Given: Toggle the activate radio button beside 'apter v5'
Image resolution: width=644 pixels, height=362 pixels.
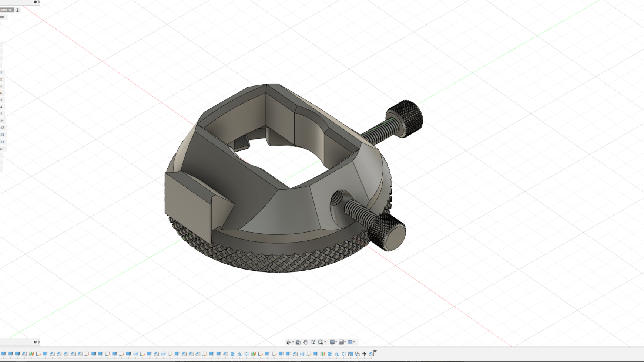Looking at the screenshot, I should (17, 10).
